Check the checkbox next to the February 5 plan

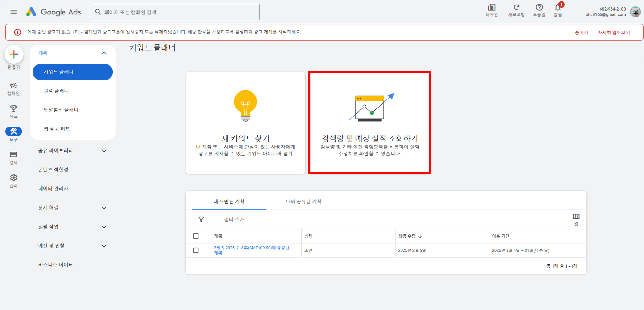[196, 250]
